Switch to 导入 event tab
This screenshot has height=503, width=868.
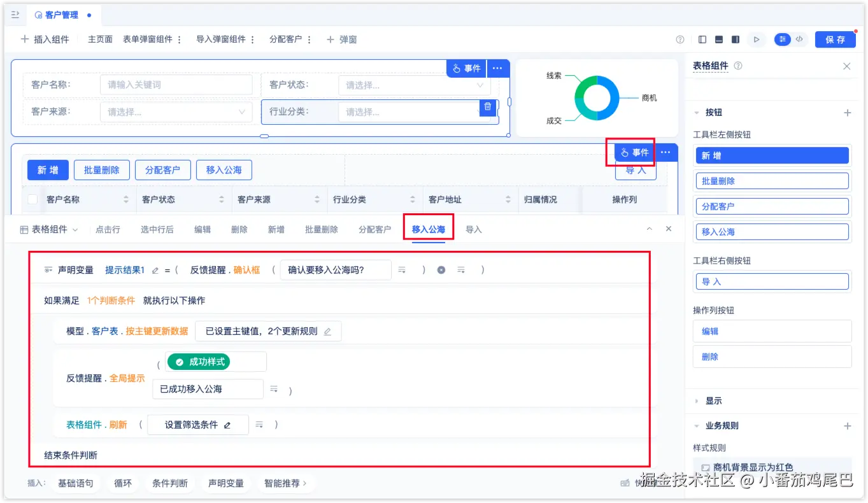coord(474,229)
